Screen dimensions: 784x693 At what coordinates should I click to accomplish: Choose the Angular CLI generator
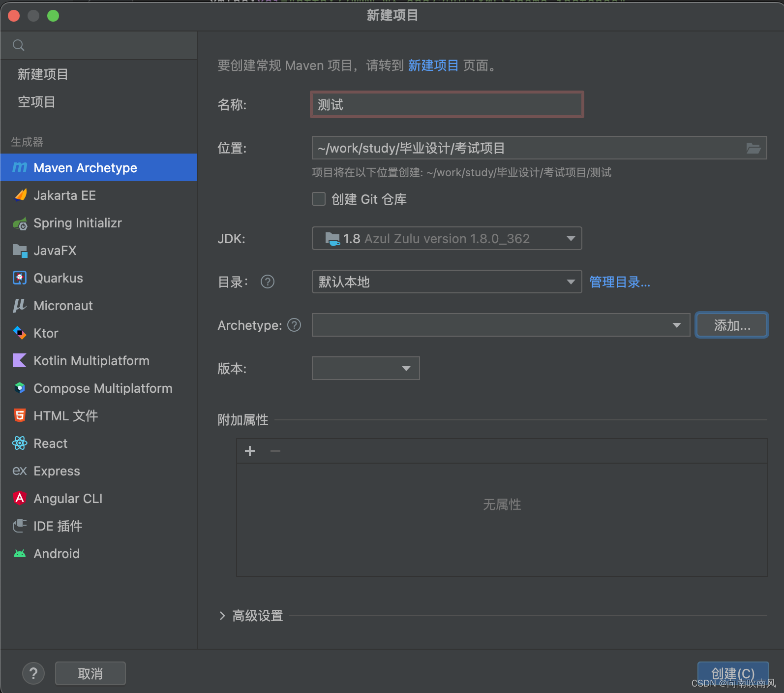click(98, 499)
